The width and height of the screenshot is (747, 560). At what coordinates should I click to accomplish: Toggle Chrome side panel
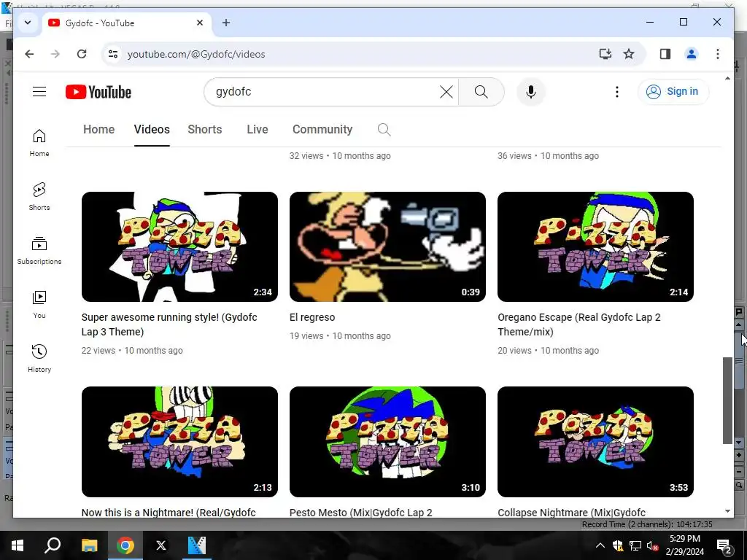(x=665, y=54)
